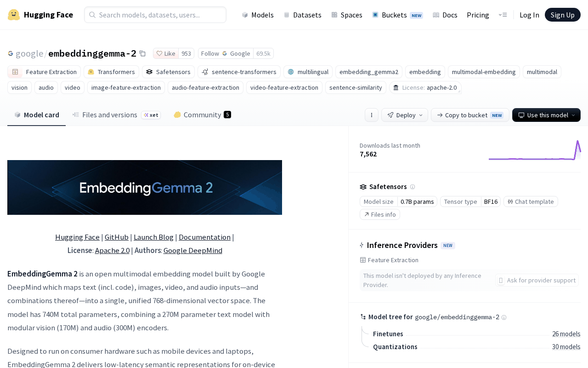Open the Chat template button
The image size is (588, 368).
pyautogui.click(x=531, y=201)
